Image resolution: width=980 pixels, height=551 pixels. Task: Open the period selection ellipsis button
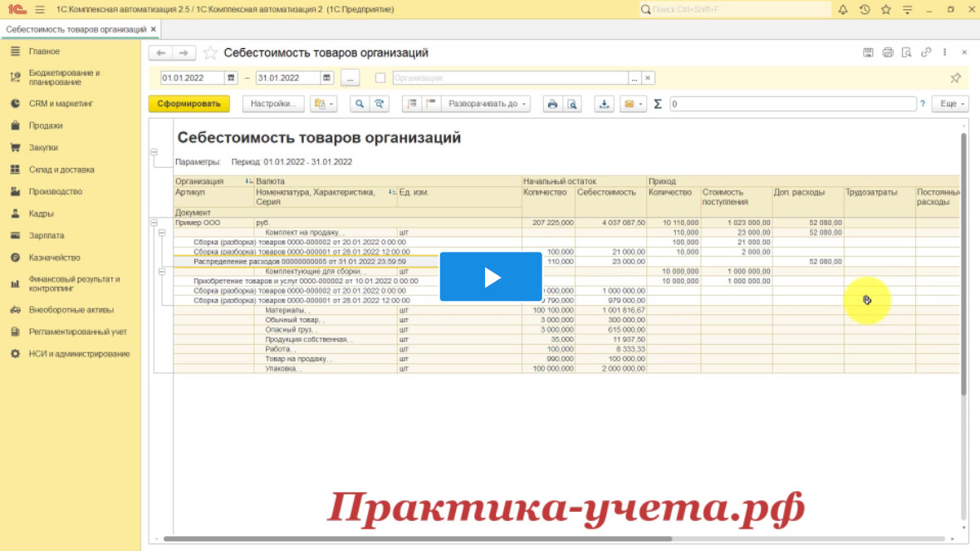(350, 78)
